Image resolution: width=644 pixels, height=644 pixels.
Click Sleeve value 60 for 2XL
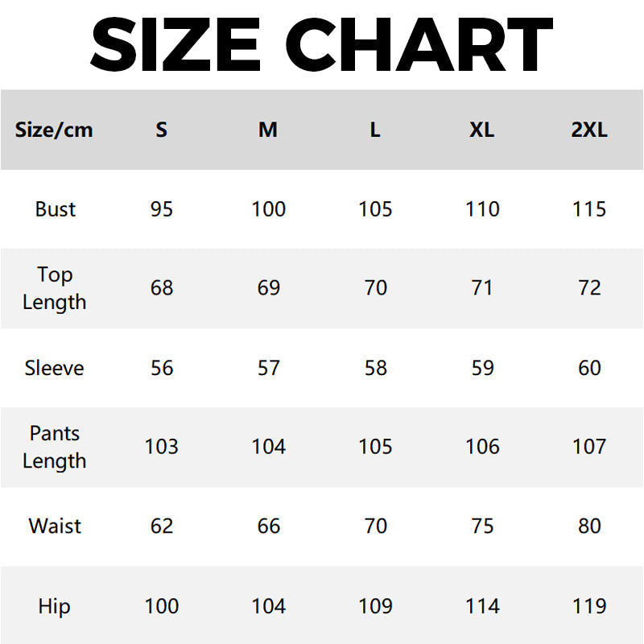(x=589, y=368)
